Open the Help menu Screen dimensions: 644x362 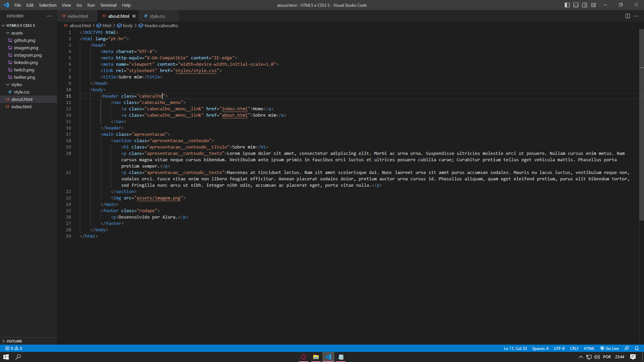[126, 5]
